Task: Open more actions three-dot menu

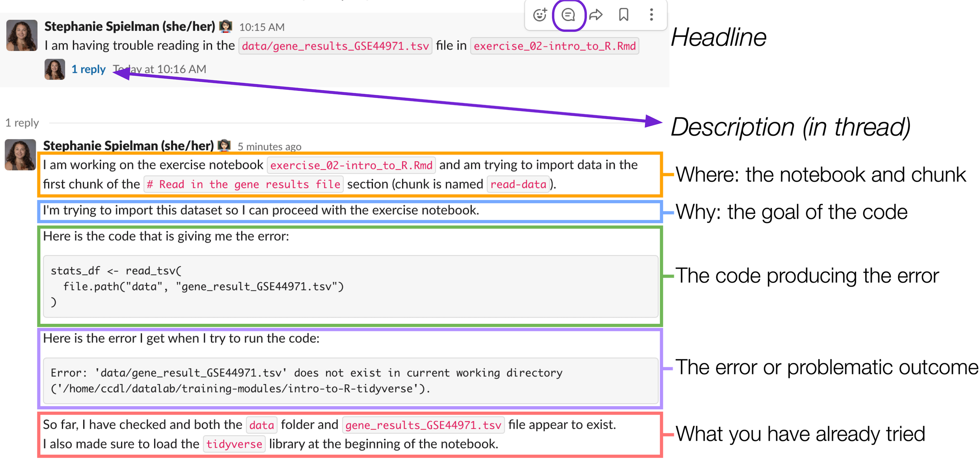Action: click(x=651, y=15)
